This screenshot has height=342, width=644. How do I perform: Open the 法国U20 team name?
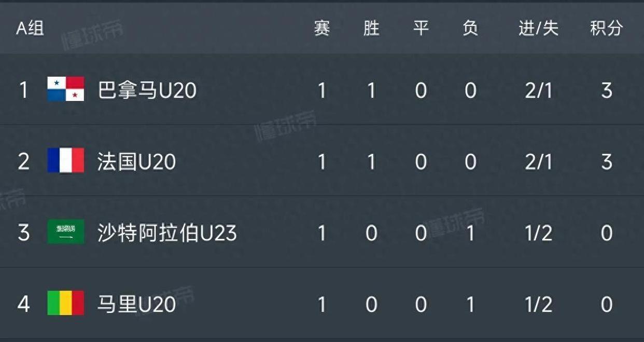137,161
